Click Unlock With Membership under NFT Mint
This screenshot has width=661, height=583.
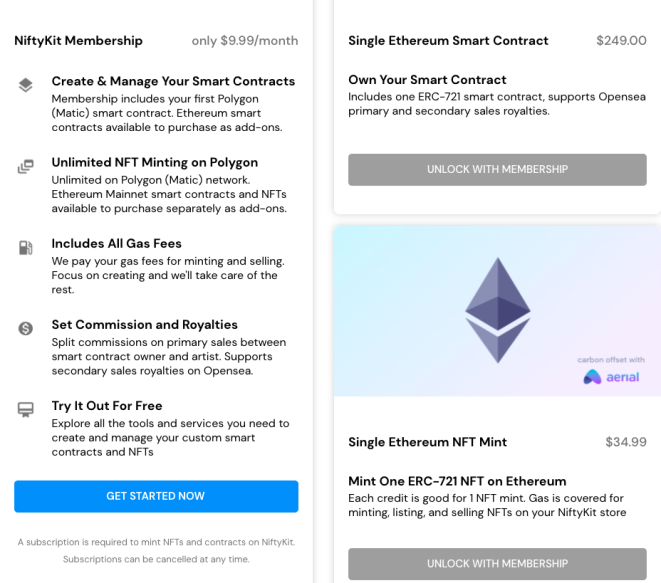(497, 564)
